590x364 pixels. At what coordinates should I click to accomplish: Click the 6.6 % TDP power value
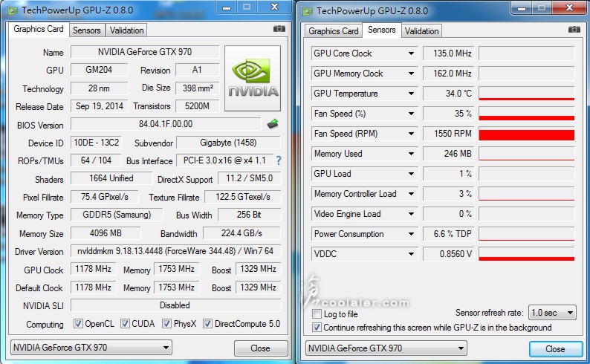449,234
